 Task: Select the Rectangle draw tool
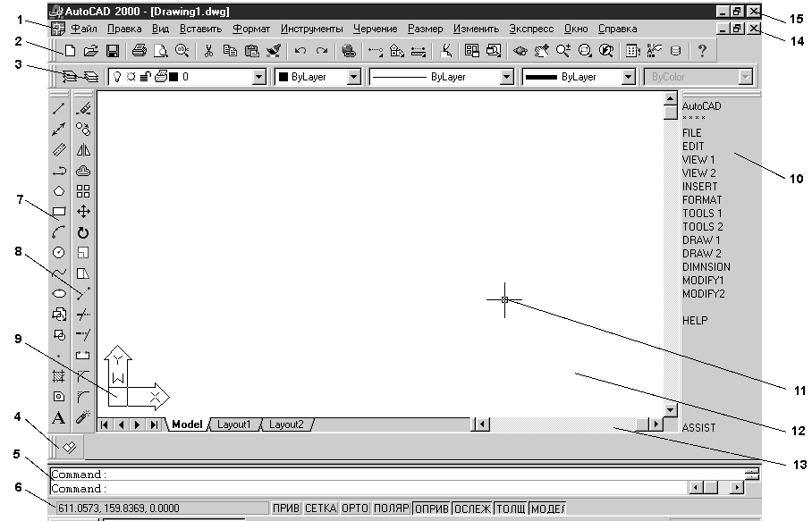tap(58, 212)
